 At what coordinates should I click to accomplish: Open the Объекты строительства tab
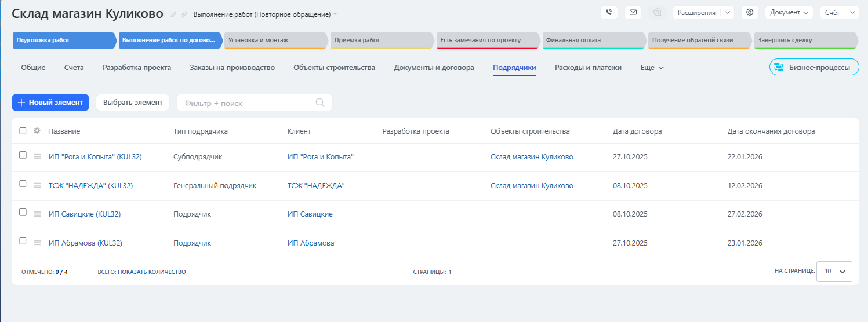[334, 68]
